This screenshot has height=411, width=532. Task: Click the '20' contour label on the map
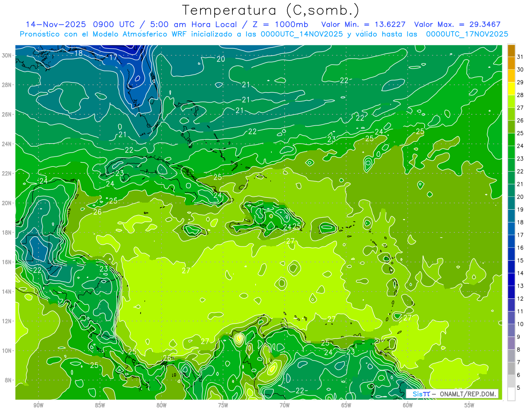221,59
